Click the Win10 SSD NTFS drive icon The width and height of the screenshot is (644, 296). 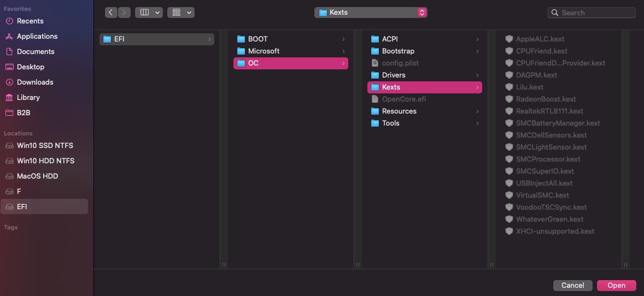[x=9, y=145]
